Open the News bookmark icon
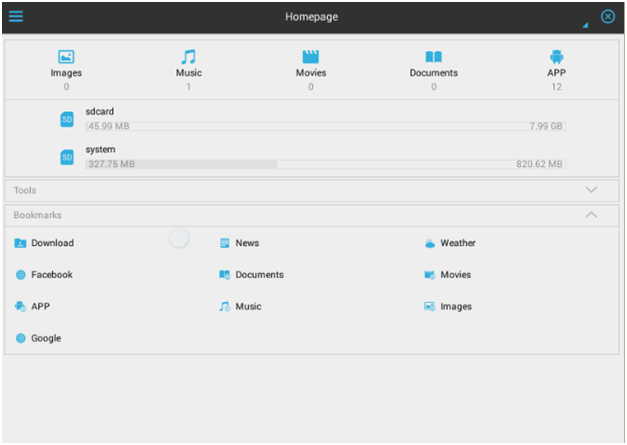Viewport: 627px width, 445px height. coord(225,243)
